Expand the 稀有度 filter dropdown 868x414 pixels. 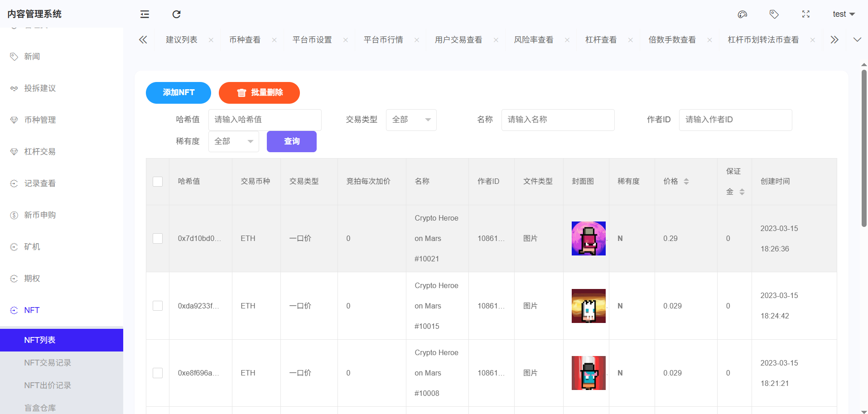[233, 141]
